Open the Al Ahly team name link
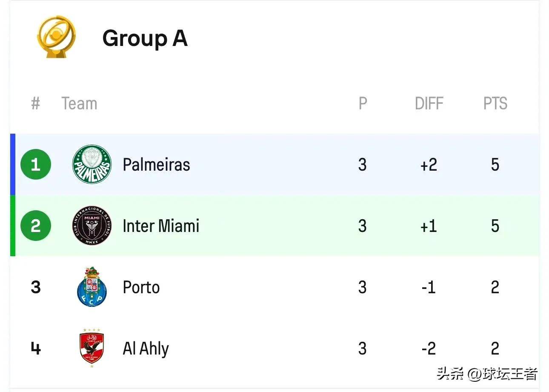The height and width of the screenshot is (392, 549). click(x=146, y=349)
